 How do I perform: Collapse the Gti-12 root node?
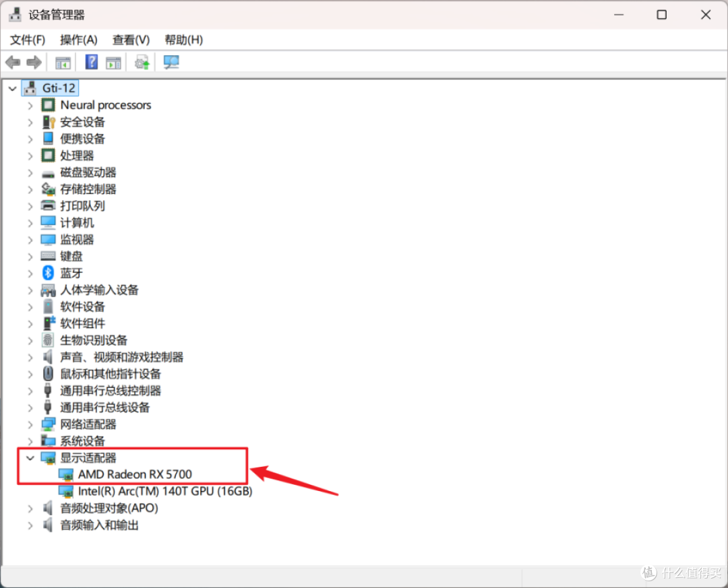(13, 88)
